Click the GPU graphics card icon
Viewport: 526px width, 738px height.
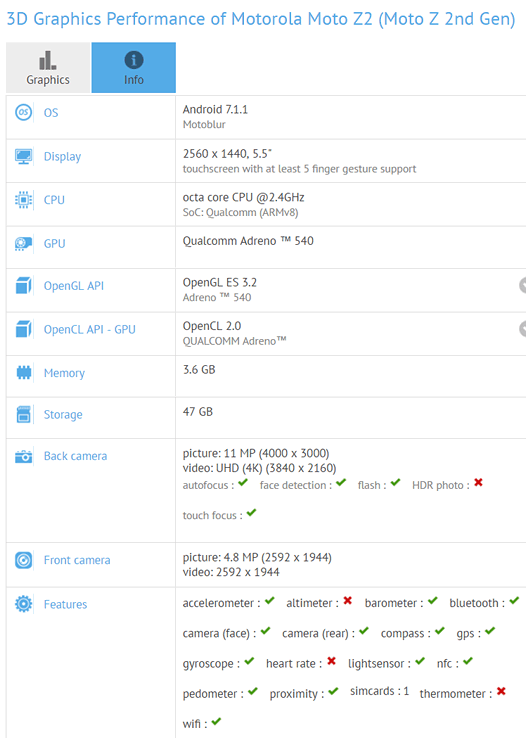coord(24,243)
